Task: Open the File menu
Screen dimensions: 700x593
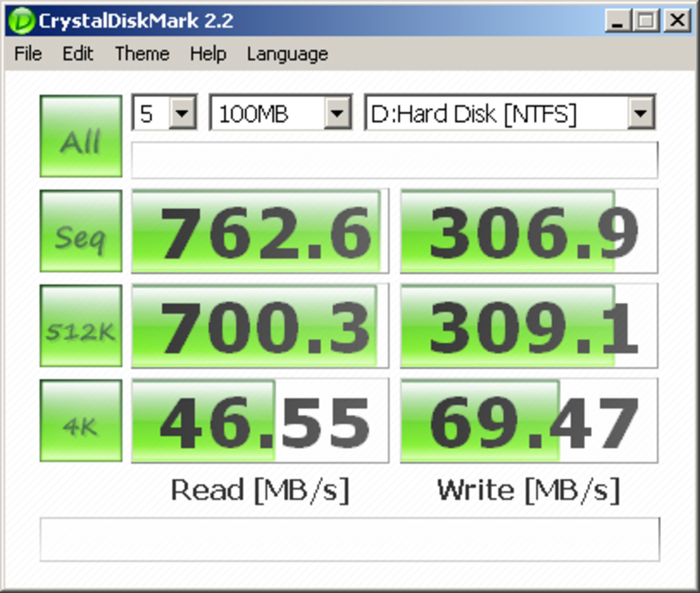Action: pos(27,54)
